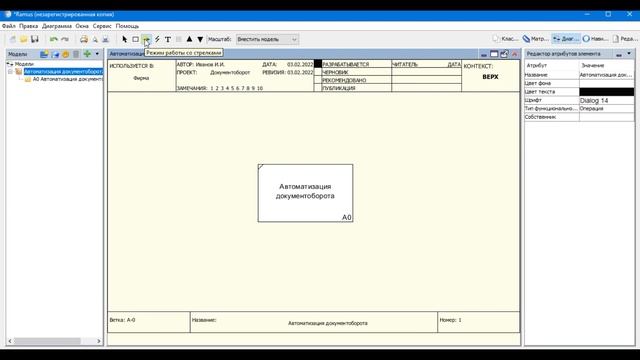Open attribute editor panel menu arrow
Viewport: 640px width, 360px height.
[629, 53]
